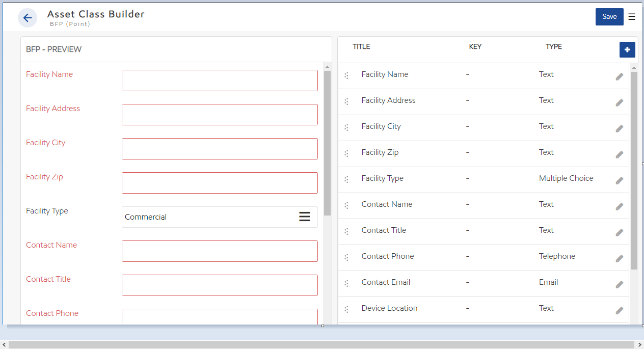The image size is (644, 349).
Task: Click pencil icon for Device Location
Action: pyautogui.click(x=619, y=310)
